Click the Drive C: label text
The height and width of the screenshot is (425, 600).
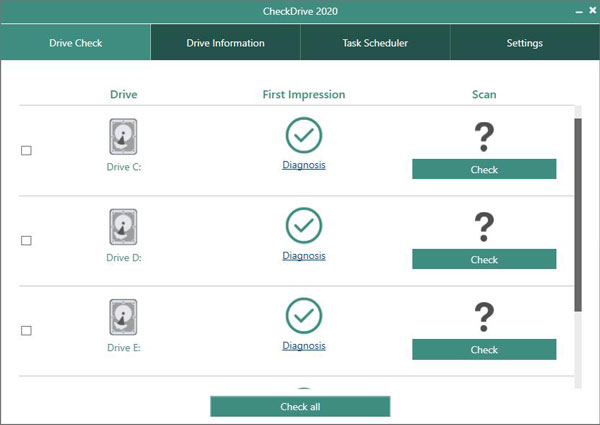(x=124, y=167)
